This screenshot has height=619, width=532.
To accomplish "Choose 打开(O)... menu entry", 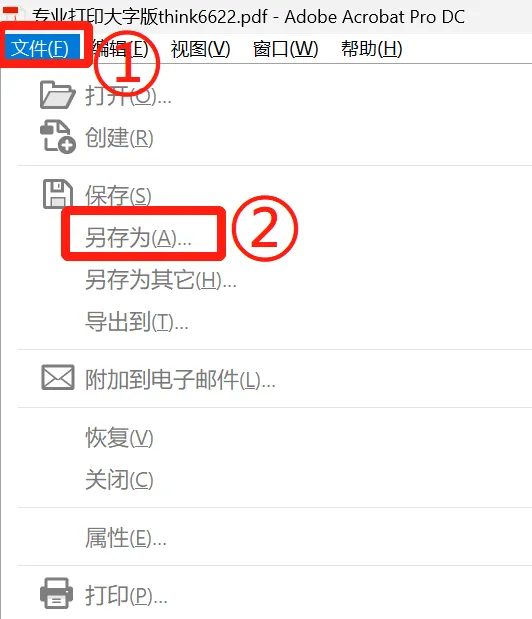I will (x=129, y=95).
